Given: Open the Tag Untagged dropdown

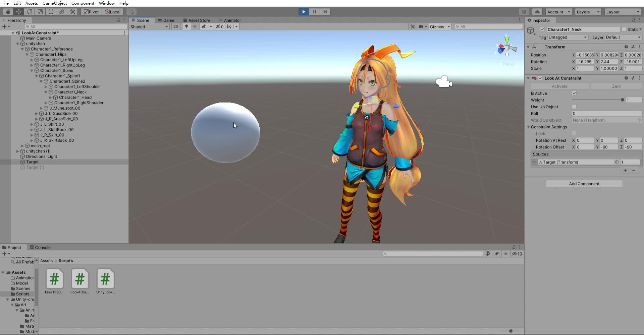Looking at the screenshot, I should pyautogui.click(x=568, y=38).
